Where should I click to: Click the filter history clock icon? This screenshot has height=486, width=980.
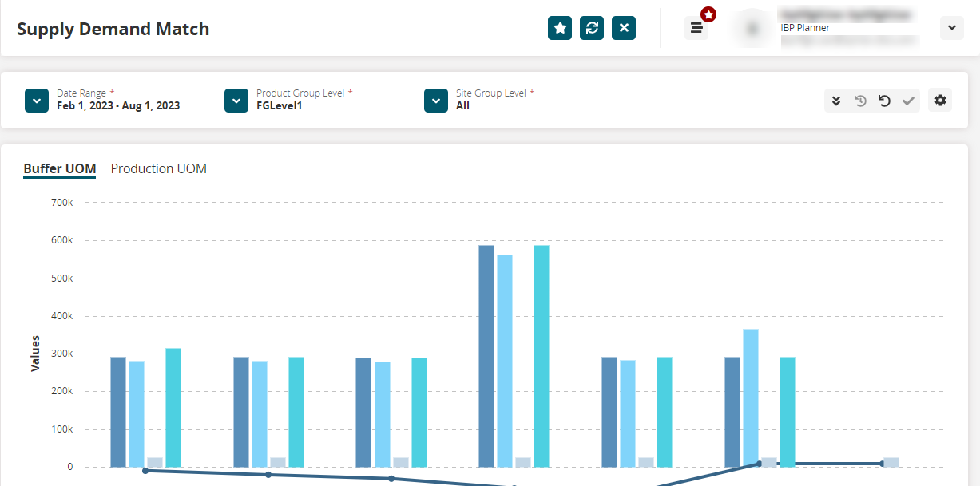pyautogui.click(x=860, y=101)
